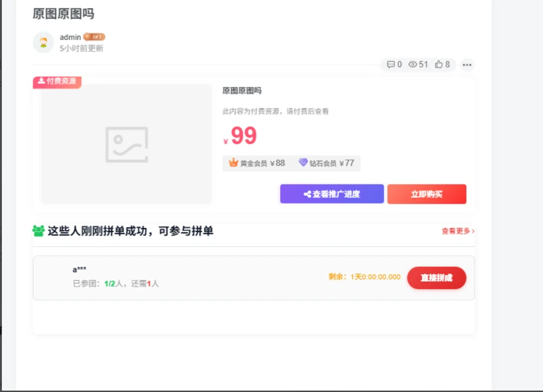Viewport: 543px width, 392px height.
Task: Open comments via speech bubble icon
Action: click(x=390, y=64)
